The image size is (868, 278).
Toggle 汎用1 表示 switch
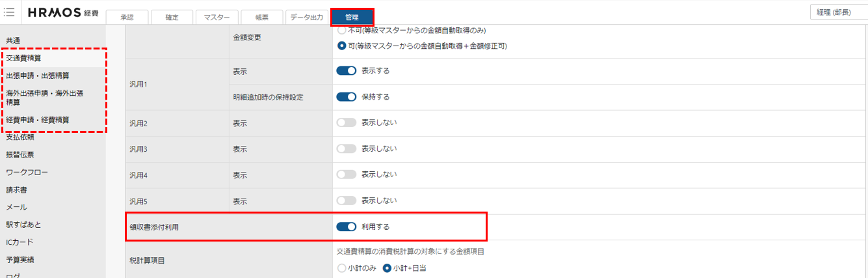pos(347,70)
